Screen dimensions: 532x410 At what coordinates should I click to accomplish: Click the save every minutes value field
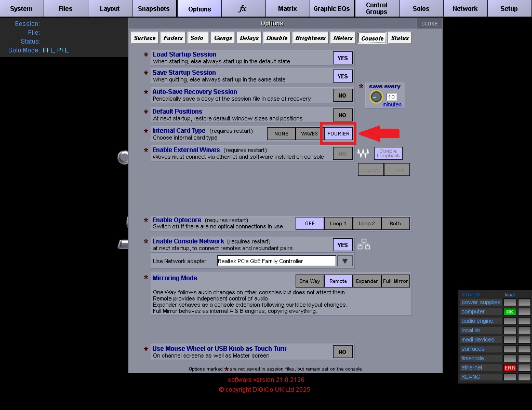(x=392, y=97)
